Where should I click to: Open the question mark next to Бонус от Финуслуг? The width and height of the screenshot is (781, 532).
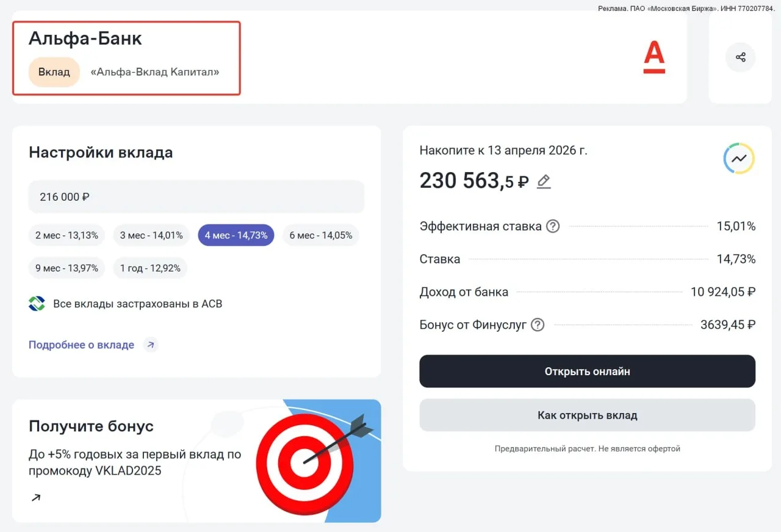click(x=538, y=325)
